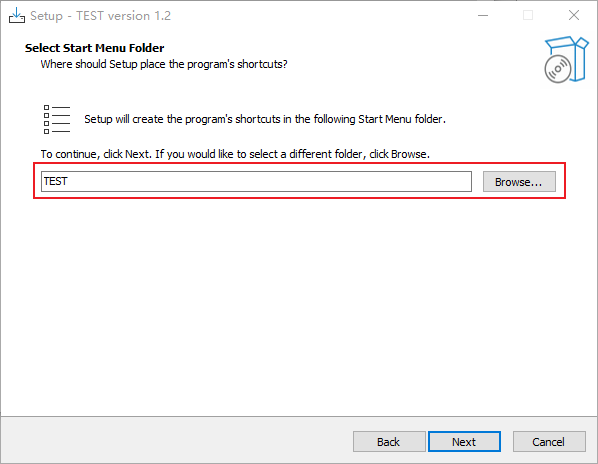Click the "Setup will create the program's shortcuts" text
This screenshot has width=598, height=464.
coord(265,119)
